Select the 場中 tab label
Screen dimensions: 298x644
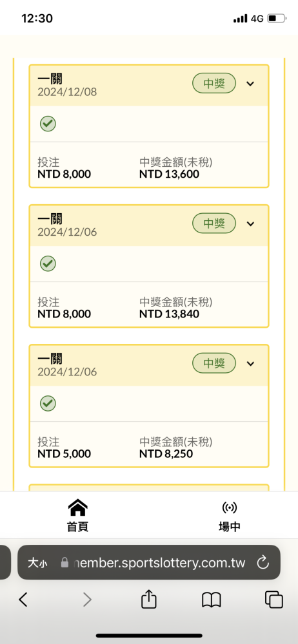click(229, 527)
